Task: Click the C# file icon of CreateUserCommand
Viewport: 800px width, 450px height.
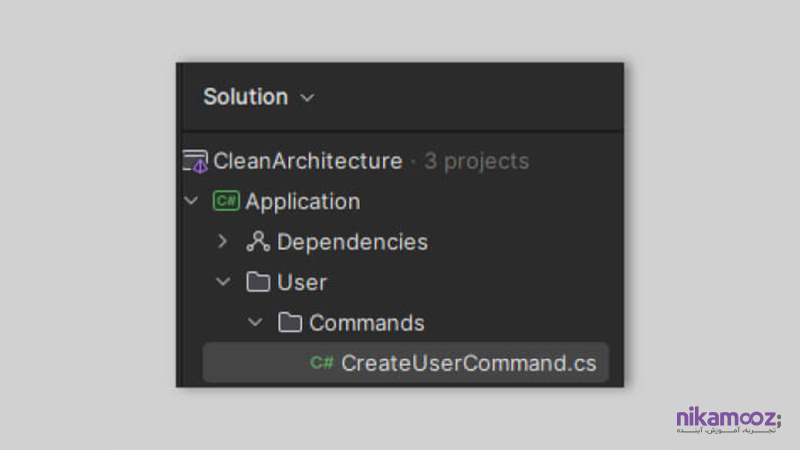Action: coord(321,362)
